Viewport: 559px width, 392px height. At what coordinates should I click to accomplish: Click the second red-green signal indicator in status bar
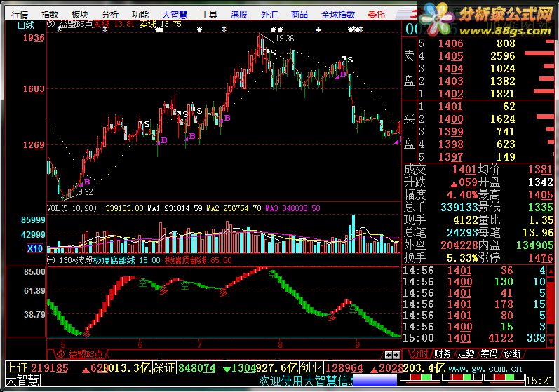tap(462, 377)
